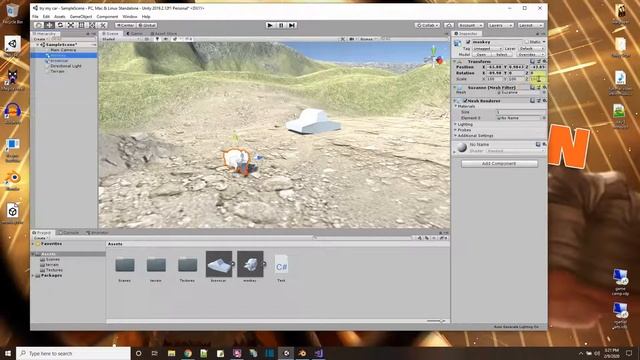The width and height of the screenshot is (640, 360).
Task: Open the Layers dropdown
Action: (x=500, y=25)
